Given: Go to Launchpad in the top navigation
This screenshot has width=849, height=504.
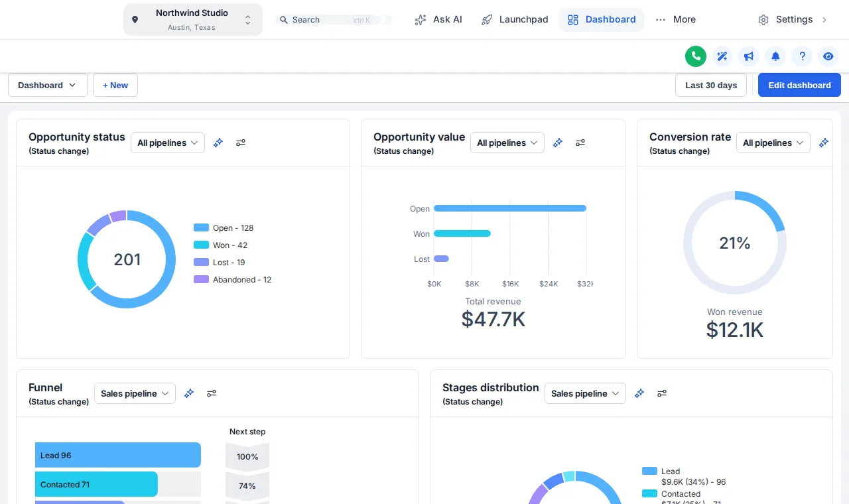Looking at the screenshot, I should point(515,20).
